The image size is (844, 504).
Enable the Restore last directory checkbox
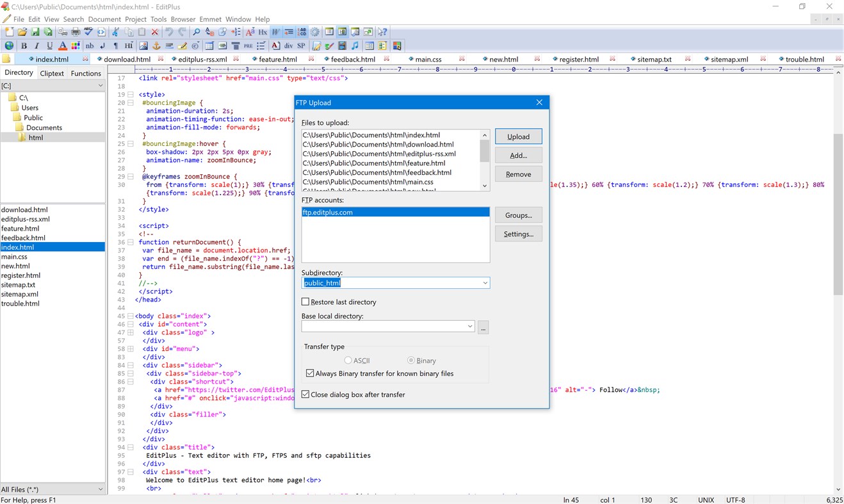pos(305,302)
